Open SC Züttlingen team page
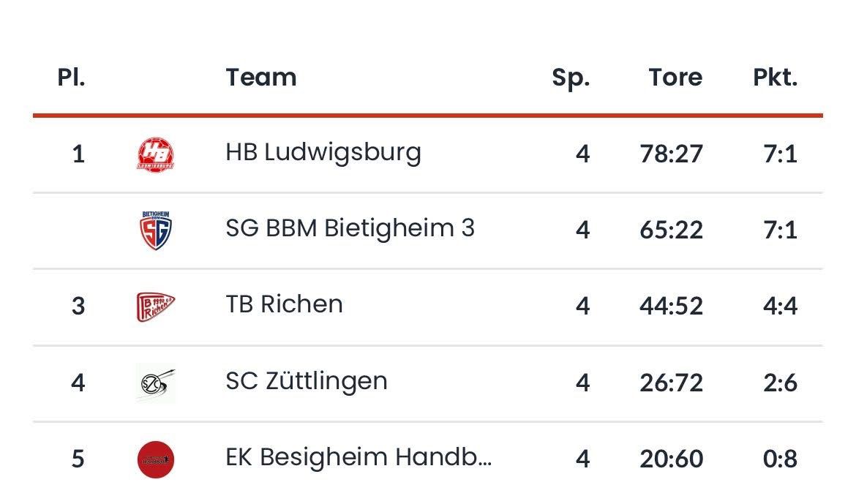The height and width of the screenshot is (504, 856). tap(307, 381)
